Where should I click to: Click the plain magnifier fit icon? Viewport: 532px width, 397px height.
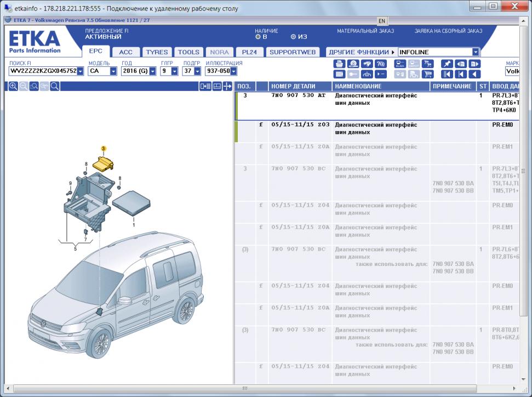(55, 86)
